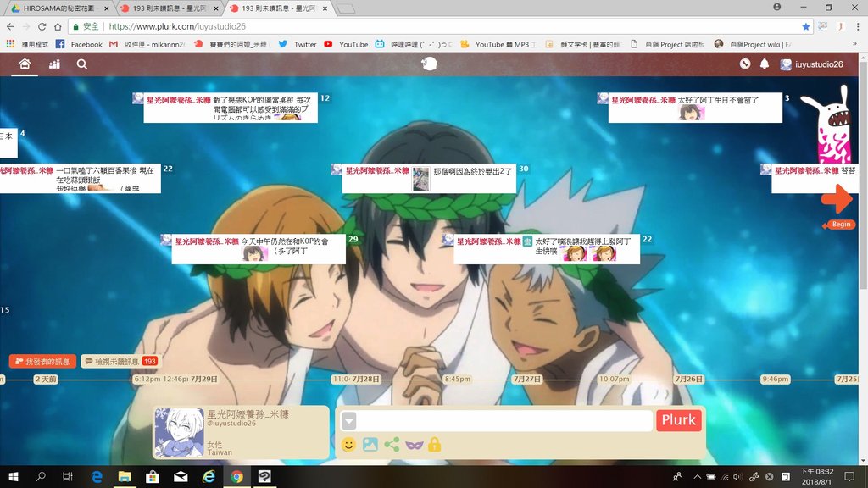Click the Begin label link
The height and width of the screenshot is (488, 868).
(839, 224)
